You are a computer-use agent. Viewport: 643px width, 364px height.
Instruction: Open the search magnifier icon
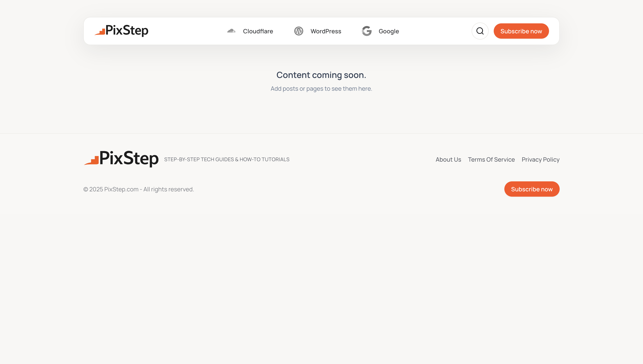[x=480, y=31]
